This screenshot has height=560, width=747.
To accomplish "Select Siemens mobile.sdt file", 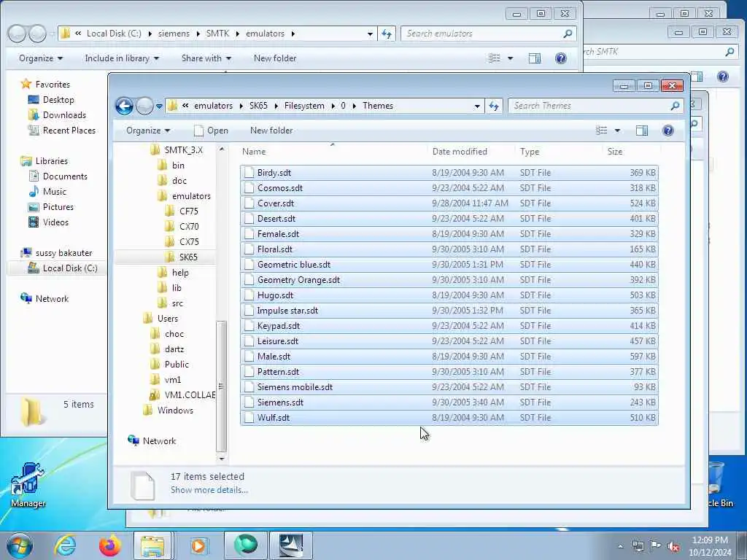I will (x=449, y=387).
